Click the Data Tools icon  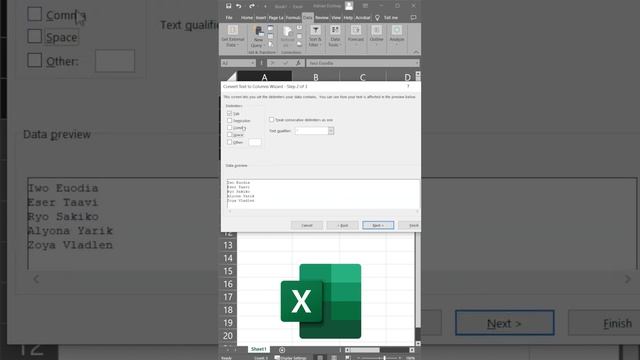335,30
